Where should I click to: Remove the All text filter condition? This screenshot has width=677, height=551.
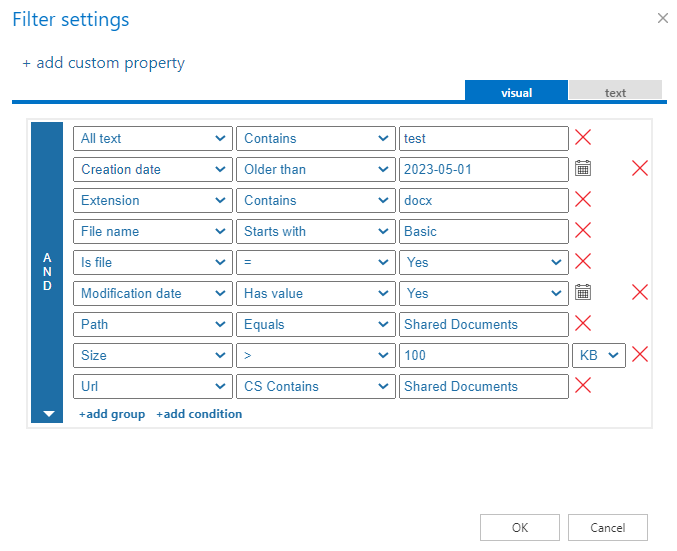tap(583, 138)
